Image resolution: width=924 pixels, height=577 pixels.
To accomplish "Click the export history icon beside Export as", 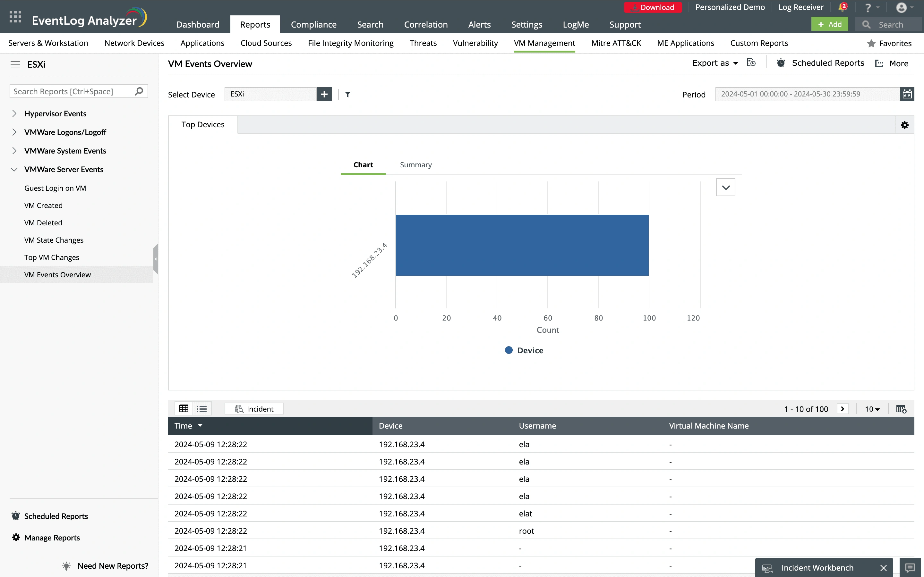I will [x=751, y=63].
